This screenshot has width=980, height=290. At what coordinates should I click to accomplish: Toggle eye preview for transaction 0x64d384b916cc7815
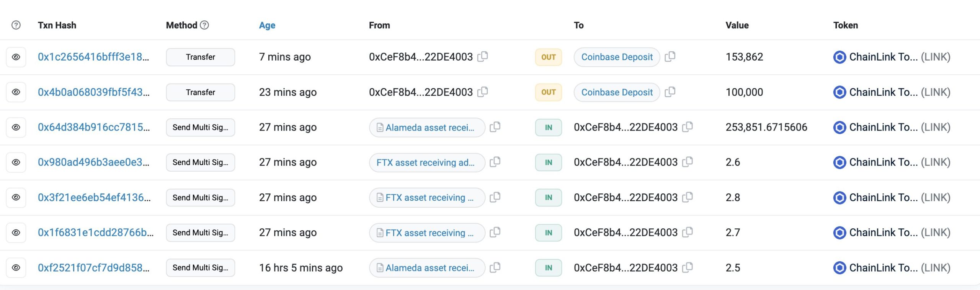coord(16,127)
